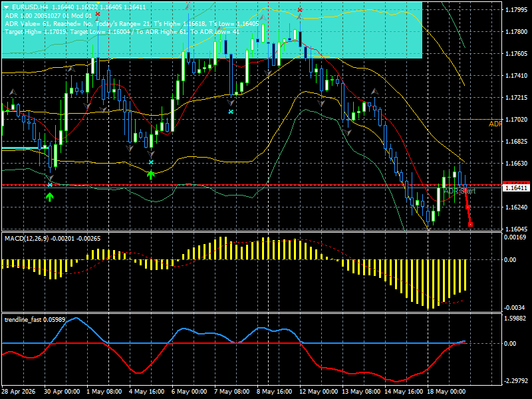Image resolution: width=532 pixels, height=399 pixels.
Task: Click the trendline scale value -2.29792
Action: coord(515,381)
